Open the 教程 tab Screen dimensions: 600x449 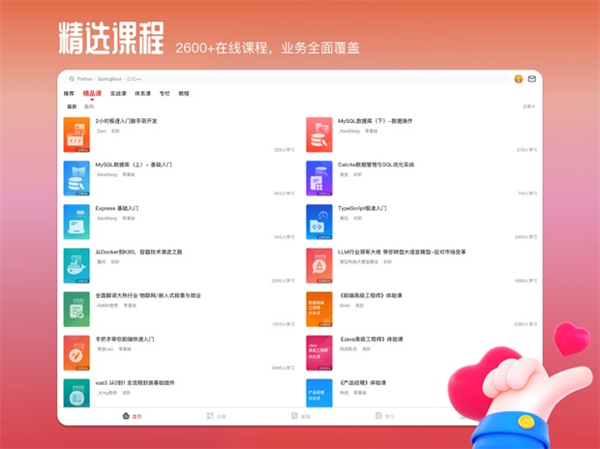point(184,93)
